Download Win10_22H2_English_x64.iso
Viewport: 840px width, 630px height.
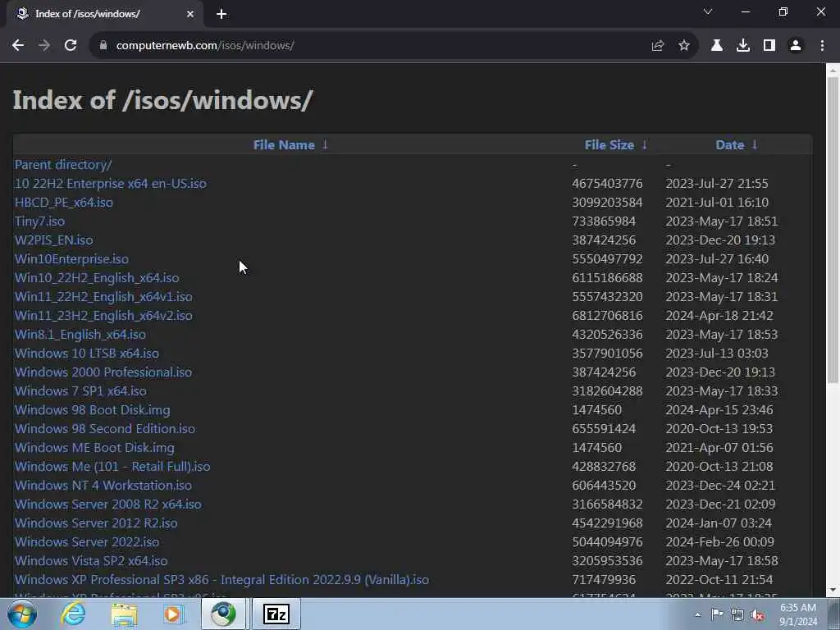pyautogui.click(x=97, y=277)
